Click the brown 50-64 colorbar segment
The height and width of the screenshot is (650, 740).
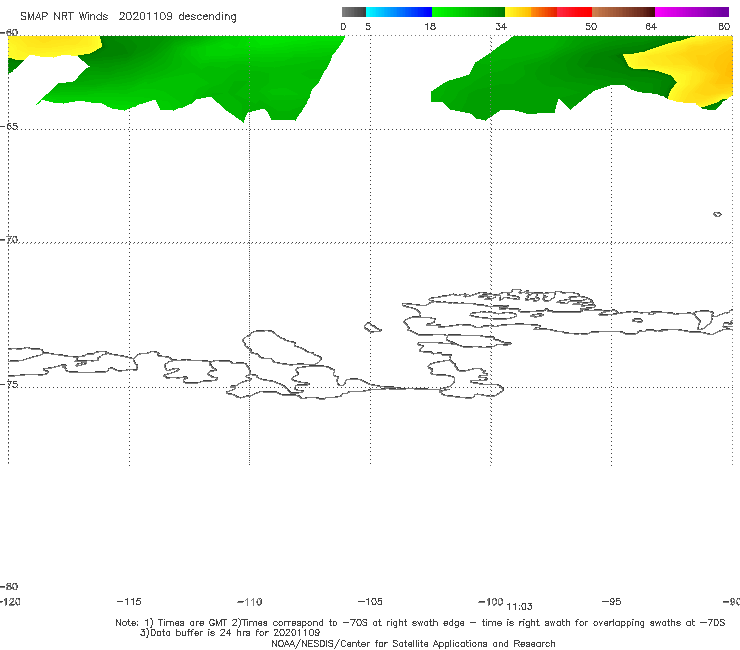(x=623, y=12)
